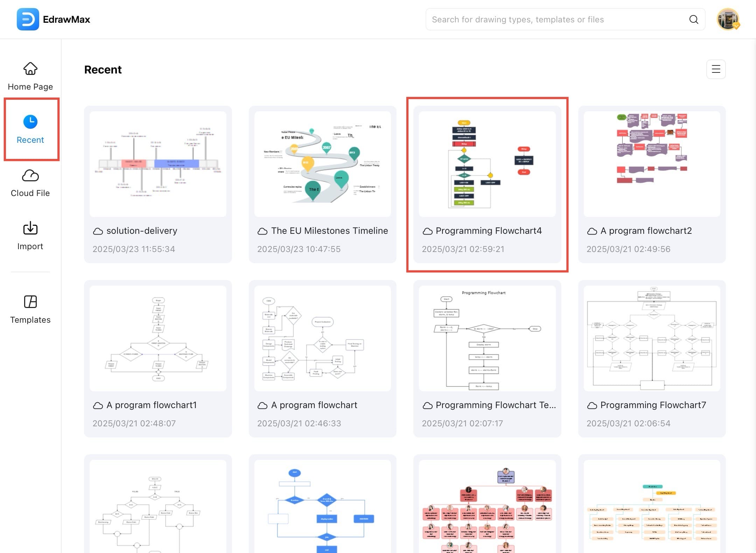Viewport: 756px width, 553px height.
Task: Open the blue flowchart thumbnail in bottom row
Action: click(322, 507)
